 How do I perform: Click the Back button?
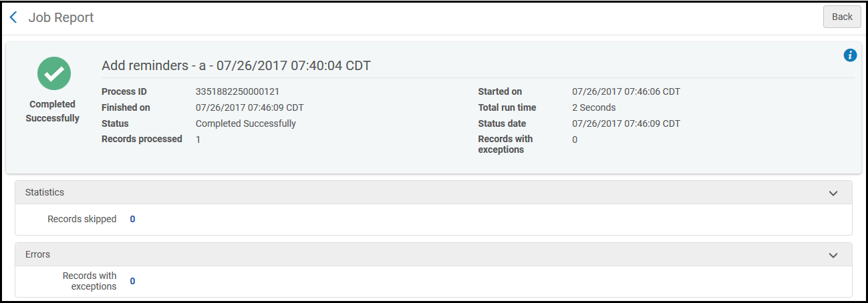tap(842, 17)
